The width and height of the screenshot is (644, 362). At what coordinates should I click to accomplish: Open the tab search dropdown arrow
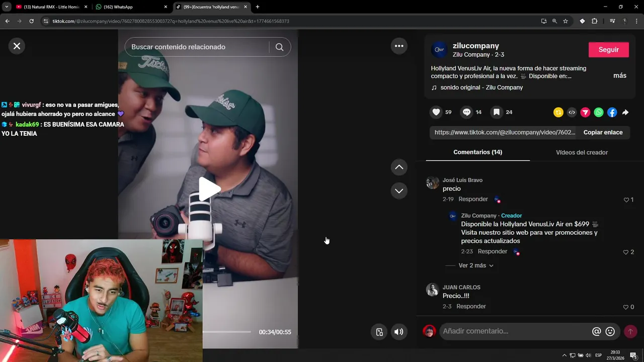[7, 7]
